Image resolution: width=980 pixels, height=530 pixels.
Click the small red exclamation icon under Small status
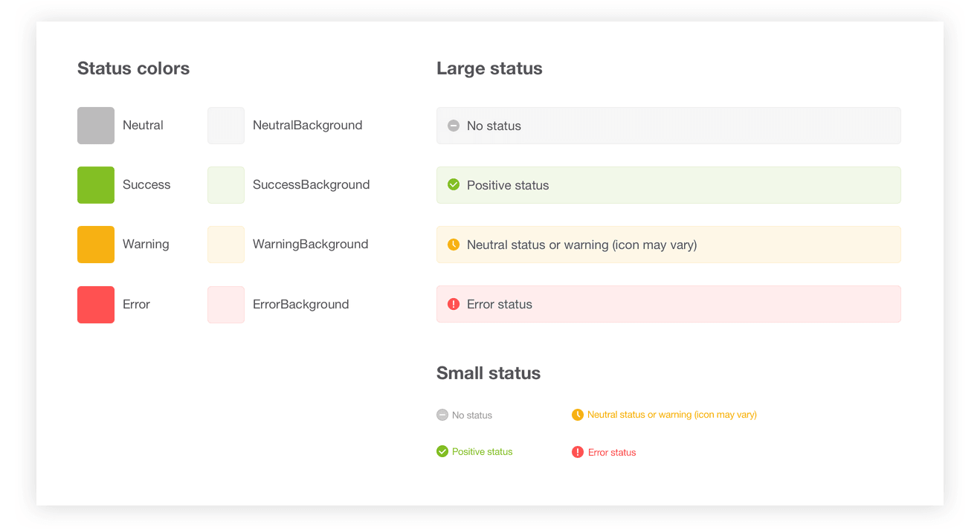click(x=578, y=452)
